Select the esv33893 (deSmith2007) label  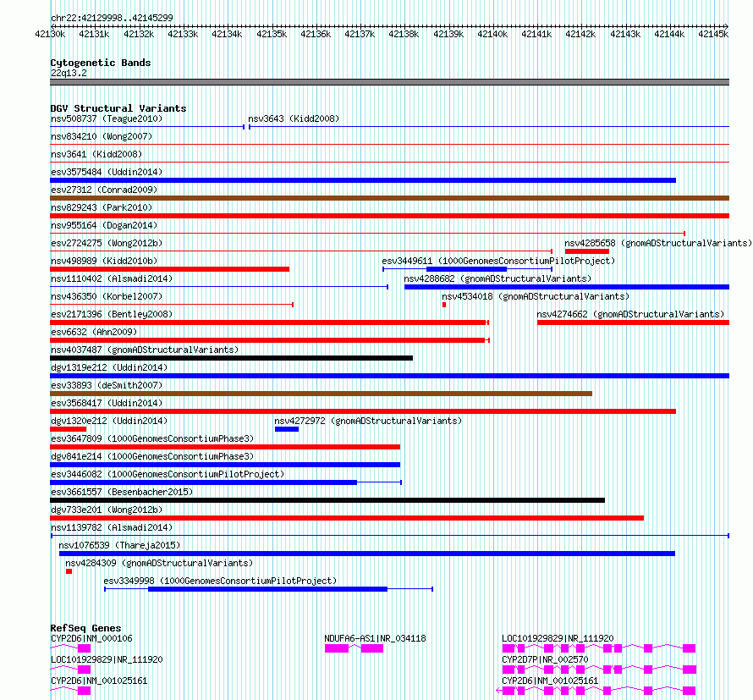(107, 385)
